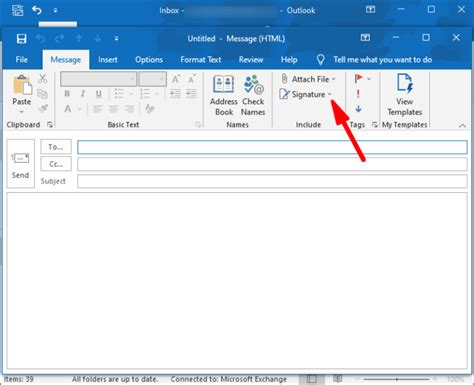Image resolution: width=474 pixels, height=385 pixels.
Task: Switch to the Format Text tab
Action: pyautogui.click(x=201, y=60)
